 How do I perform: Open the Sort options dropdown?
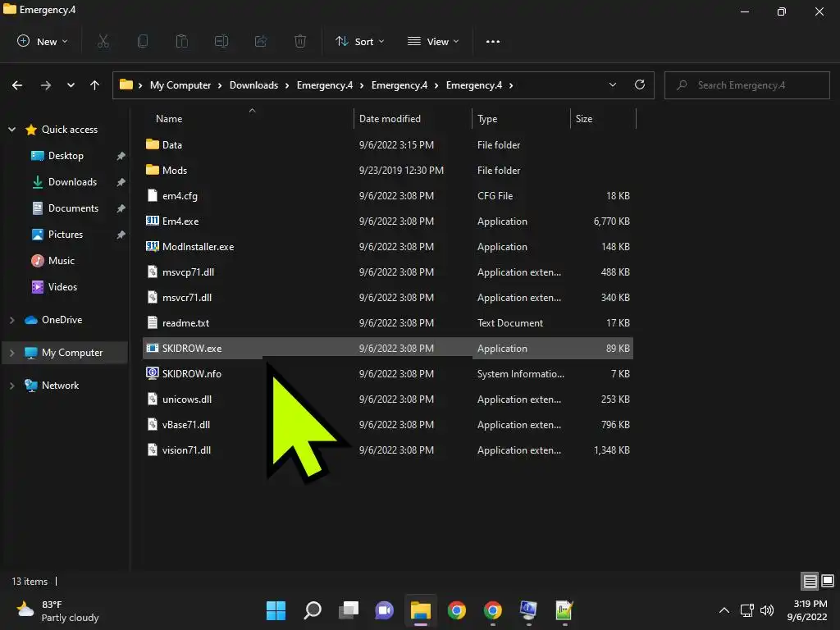(x=359, y=41)
